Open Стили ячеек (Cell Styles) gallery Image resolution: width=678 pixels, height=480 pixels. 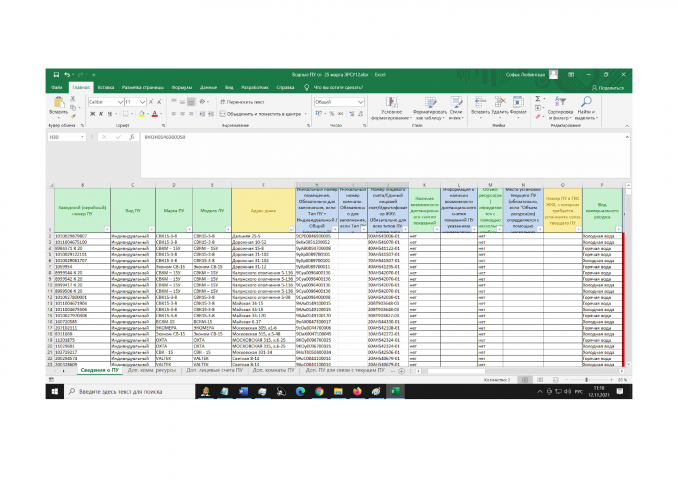point(456,109)
